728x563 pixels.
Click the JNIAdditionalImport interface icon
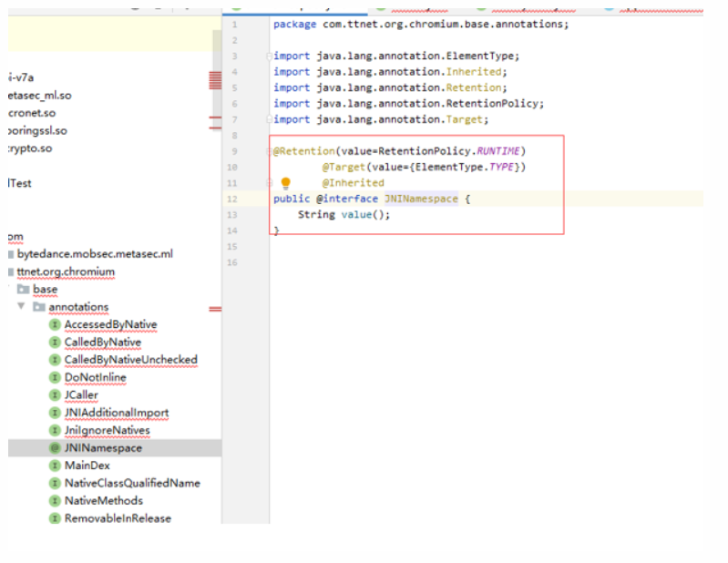pyautogui.click(x=55, y=413)
